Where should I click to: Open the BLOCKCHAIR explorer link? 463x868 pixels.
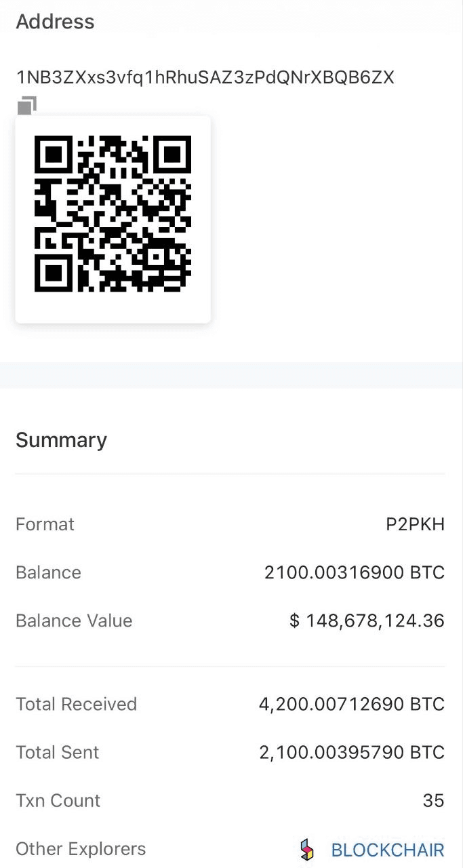388,849
